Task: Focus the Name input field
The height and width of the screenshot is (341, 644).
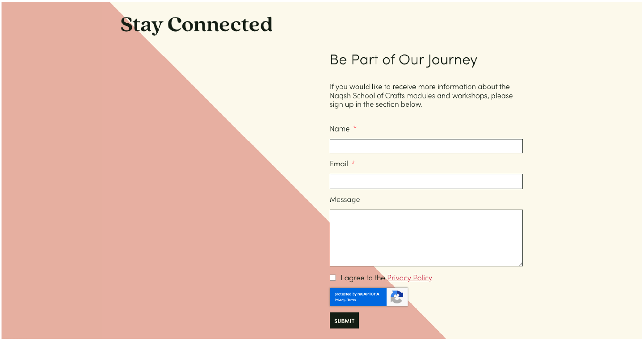Action: pos(426,146)
